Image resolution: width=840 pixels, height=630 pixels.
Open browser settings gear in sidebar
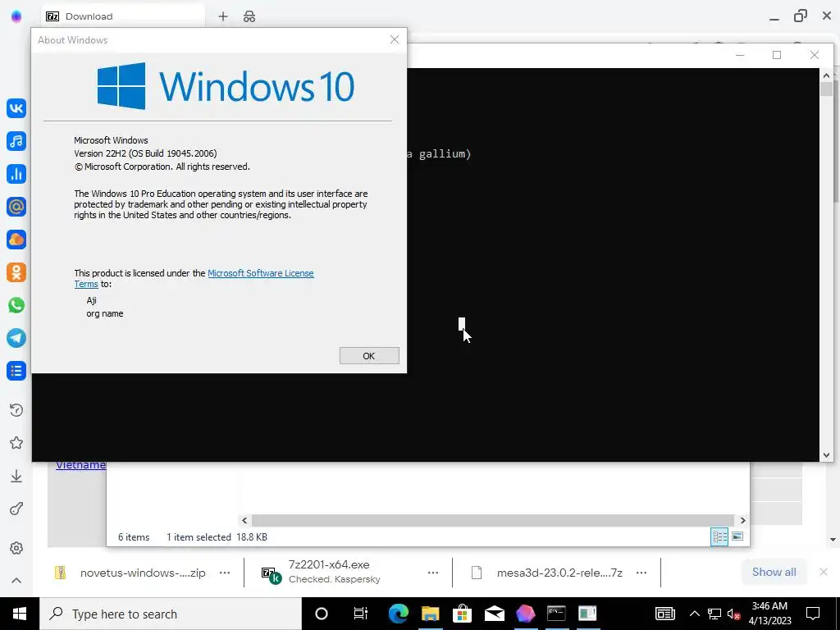coord(16,548)
